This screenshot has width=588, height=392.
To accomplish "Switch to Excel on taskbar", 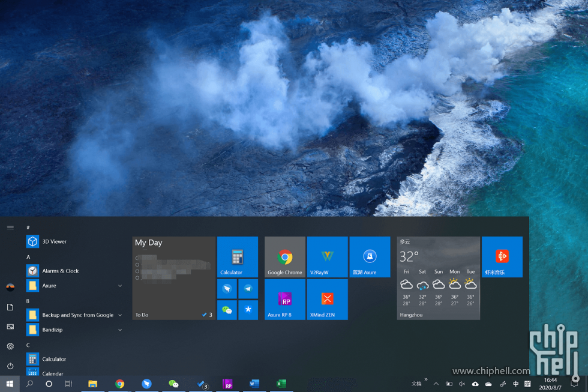I will click(281, 384).
